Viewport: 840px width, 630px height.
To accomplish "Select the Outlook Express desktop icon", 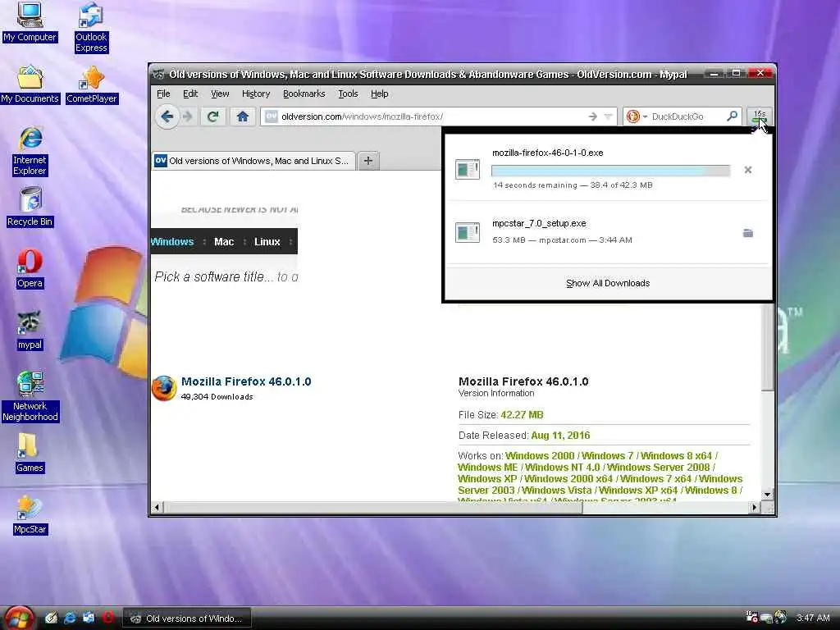I will [x=91, y=28].
